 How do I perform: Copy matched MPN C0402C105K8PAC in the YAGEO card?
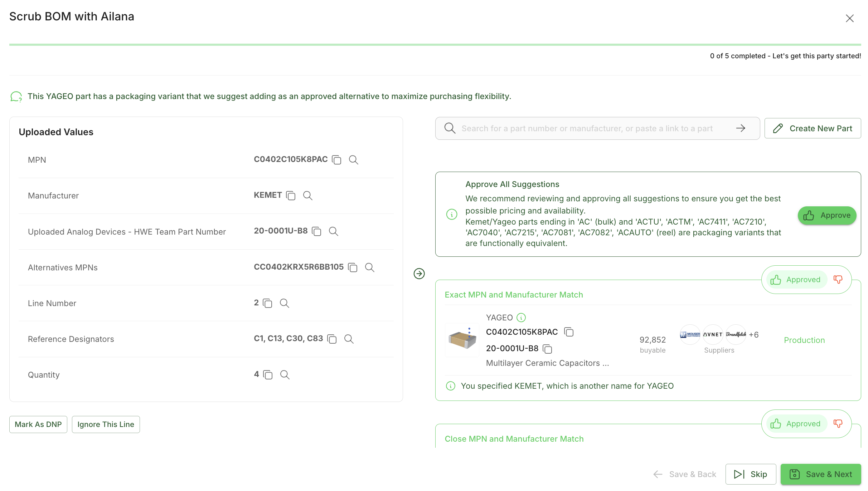569,332
